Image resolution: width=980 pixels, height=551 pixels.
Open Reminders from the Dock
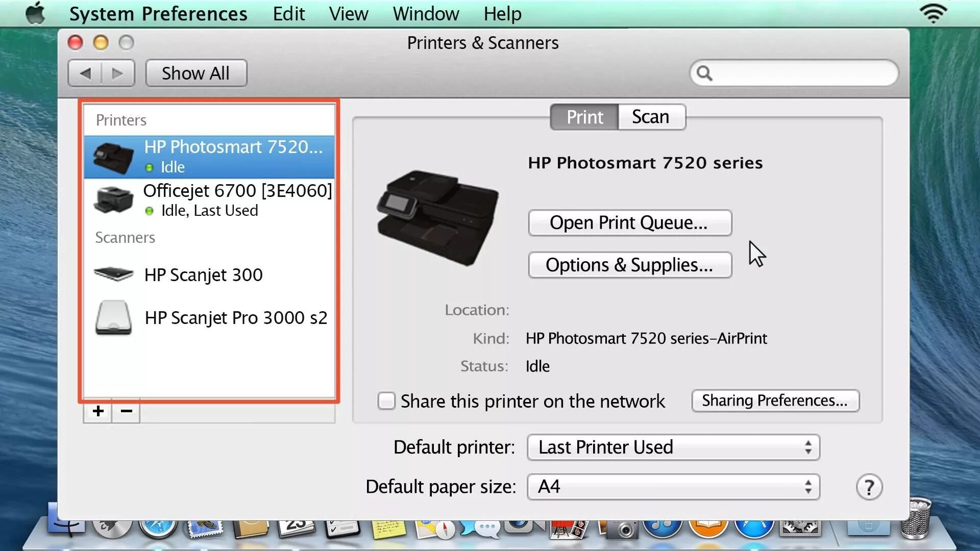click(x=342, y=529)
